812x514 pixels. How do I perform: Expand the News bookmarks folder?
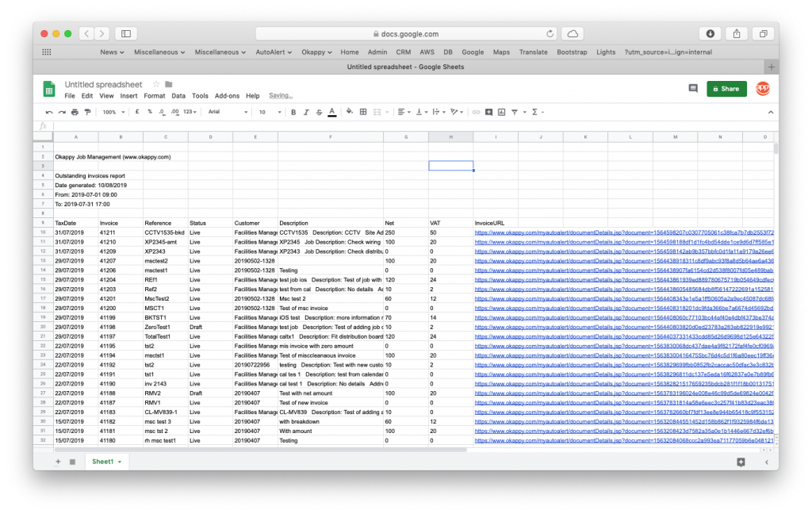pyautogui.click(x=112, y=52)
